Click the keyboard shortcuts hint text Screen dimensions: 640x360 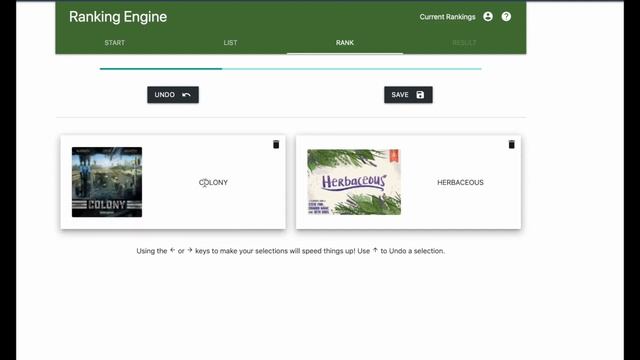click(x=291, y=251)
